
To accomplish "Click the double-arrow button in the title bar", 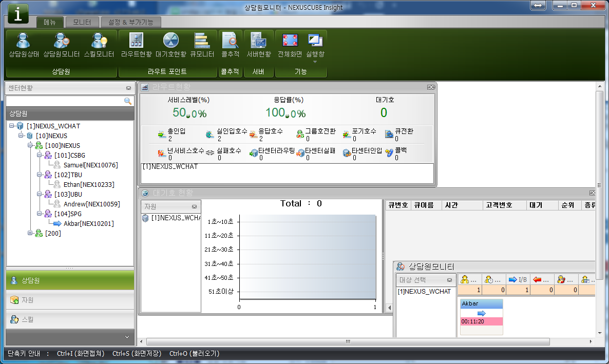I will [x=538, y=6].
